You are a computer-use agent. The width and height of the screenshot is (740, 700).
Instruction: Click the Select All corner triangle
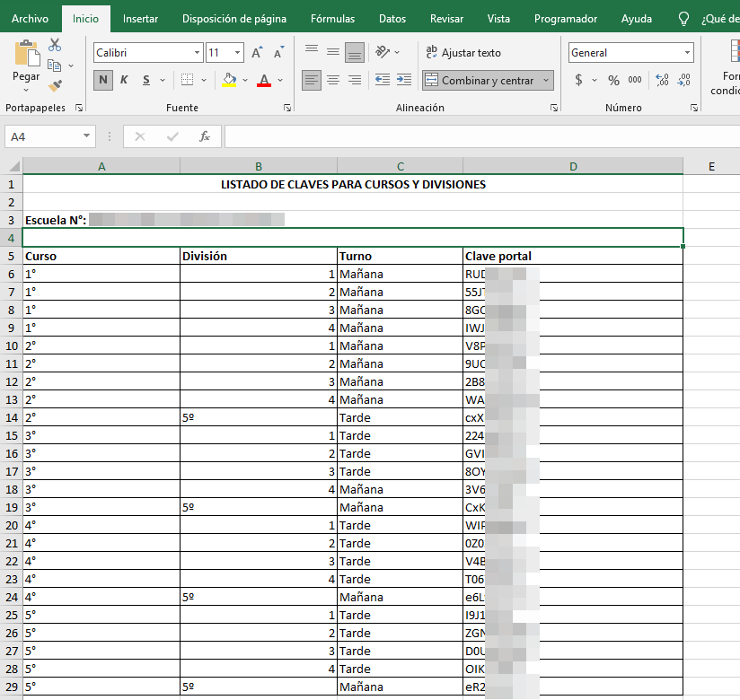point(14,166)
